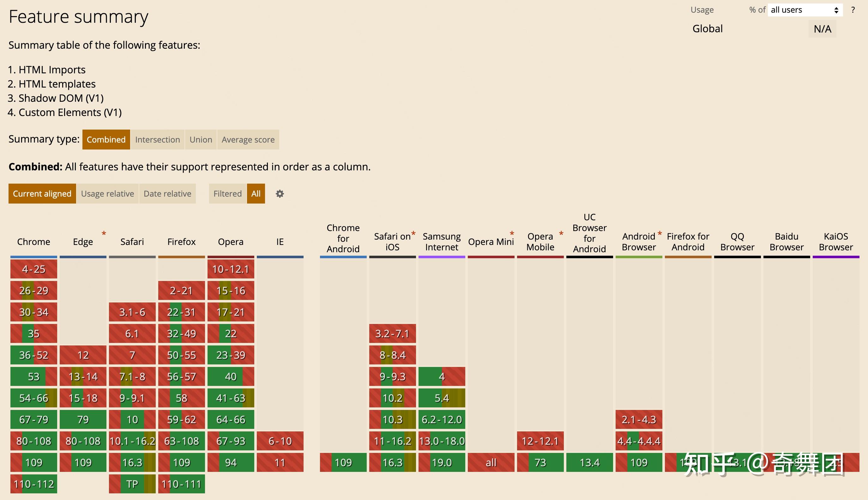The image size is (868, 500).
Task: Click the Safari on iOS header
Action: pos(393,242)
